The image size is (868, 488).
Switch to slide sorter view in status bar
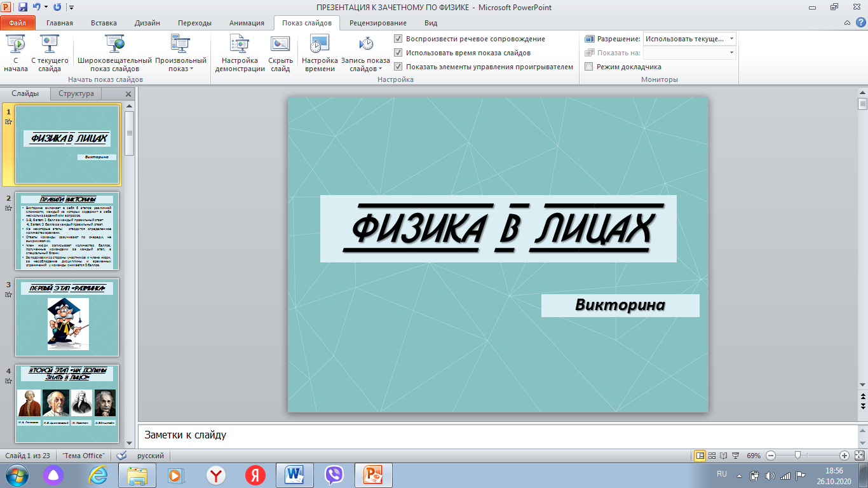click(712, 456)
